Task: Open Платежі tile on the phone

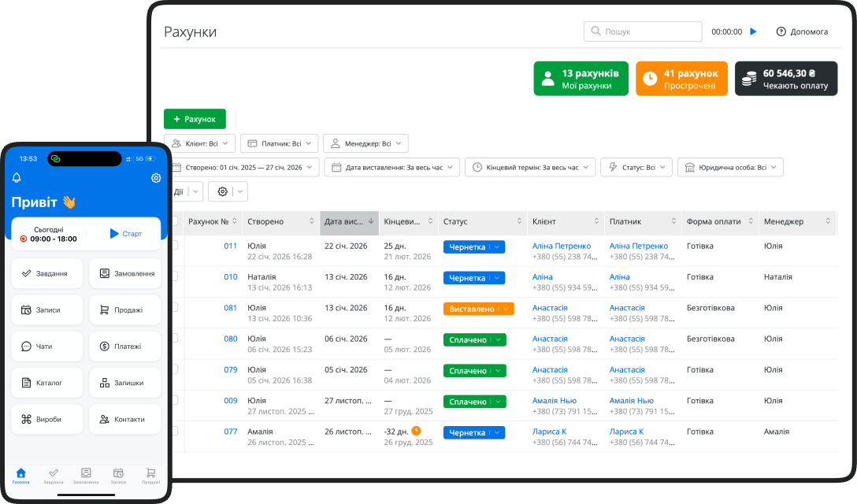Action: point(125,346)
